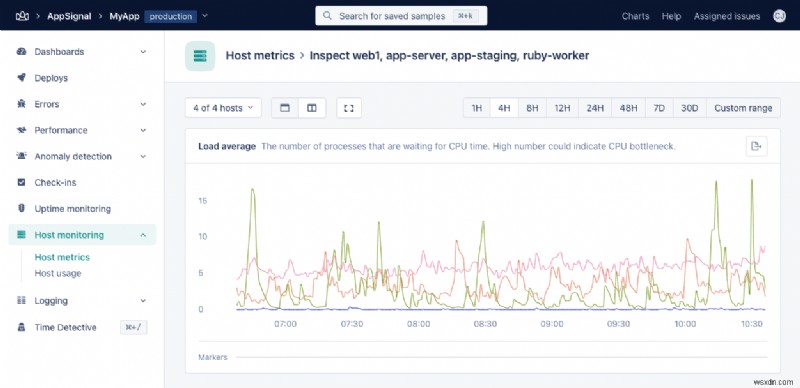The height and width of the screenshot is (388, 800).
Task: Select the 48H time range
Action: pos(628,108)
